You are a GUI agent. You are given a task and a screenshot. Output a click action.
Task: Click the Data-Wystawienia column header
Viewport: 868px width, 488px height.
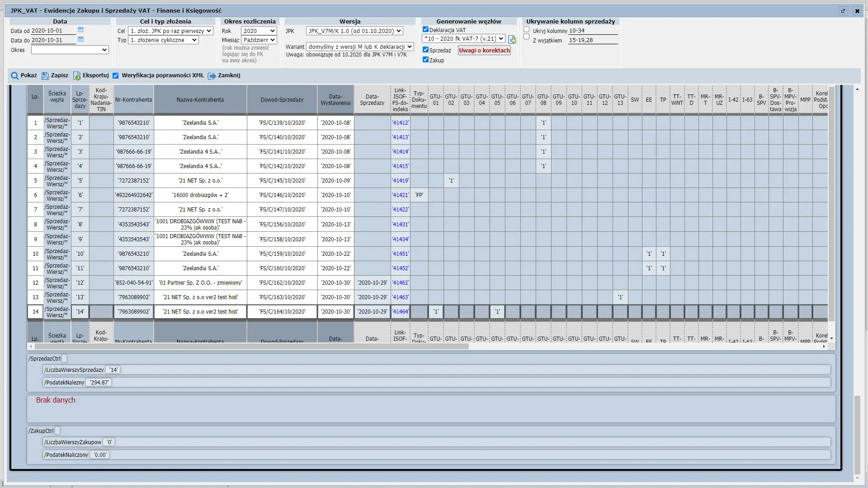[x=335, y=100]
